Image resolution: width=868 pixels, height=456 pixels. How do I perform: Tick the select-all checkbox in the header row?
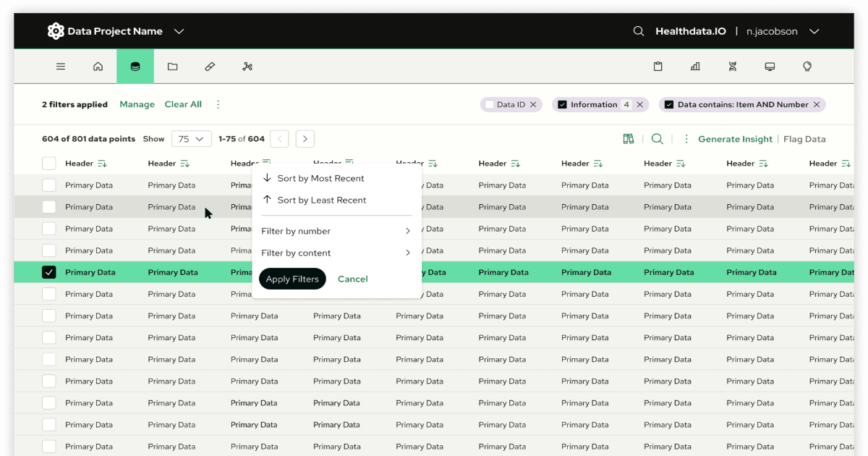point(48,163)
